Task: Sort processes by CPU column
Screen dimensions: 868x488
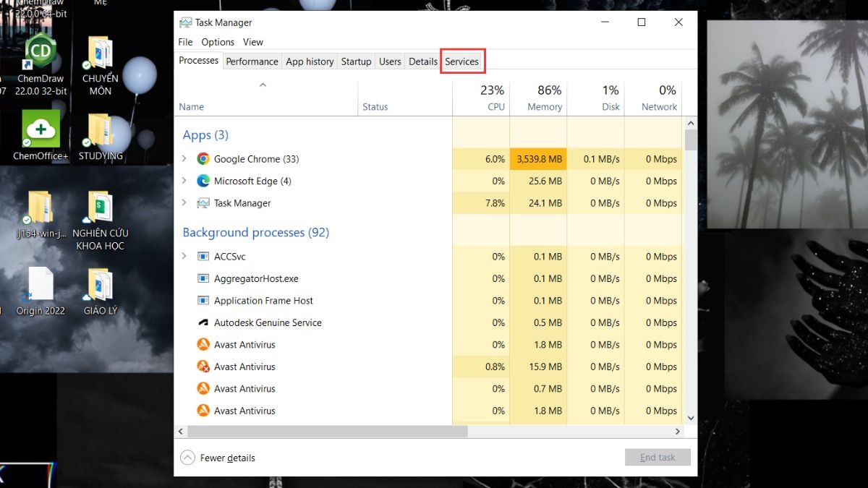Action: [x=481, y=99]
